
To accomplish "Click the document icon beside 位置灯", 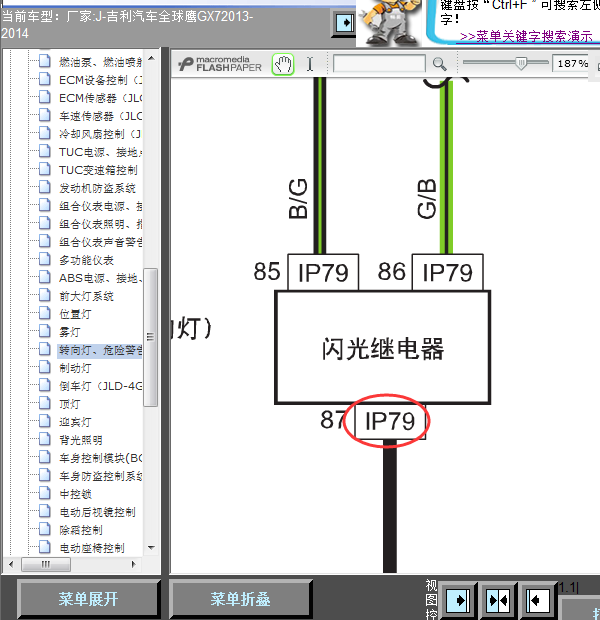I will click(45, 314).
